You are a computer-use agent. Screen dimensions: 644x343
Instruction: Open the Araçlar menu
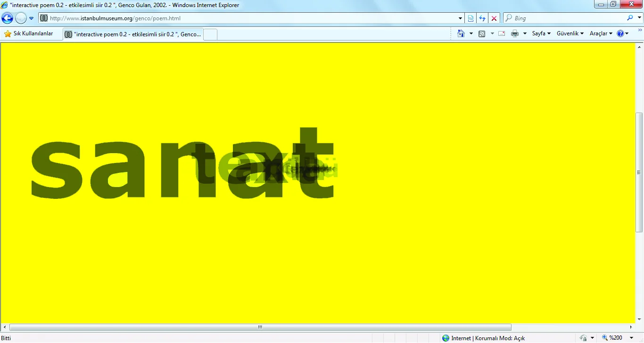[x=601, y=34]
